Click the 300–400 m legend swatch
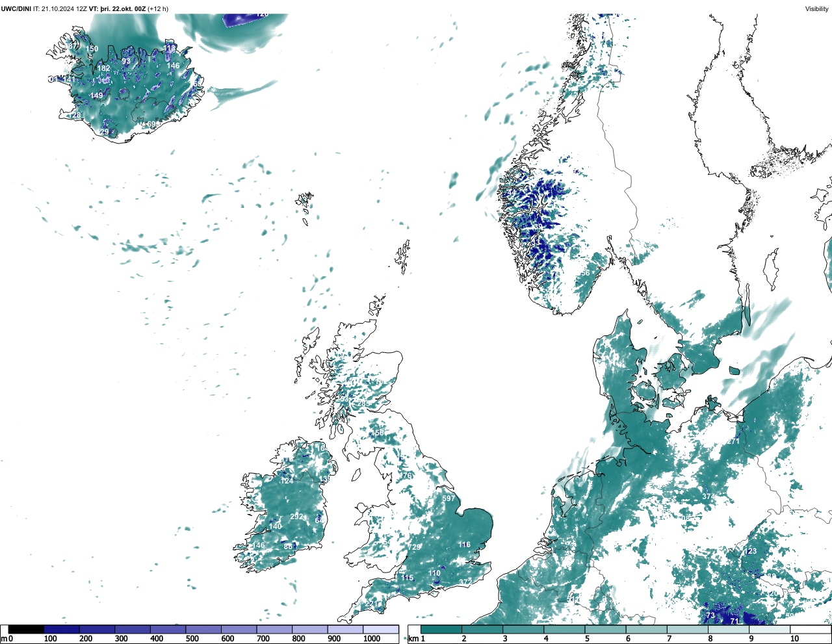Screen dimensions: 832x644 tap(133, 629)
